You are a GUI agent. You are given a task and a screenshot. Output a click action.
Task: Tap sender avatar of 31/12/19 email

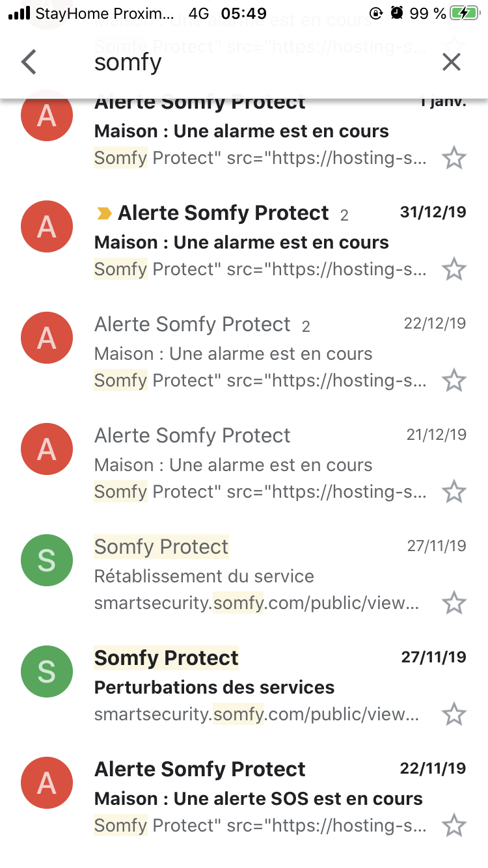tap(47, 226)
